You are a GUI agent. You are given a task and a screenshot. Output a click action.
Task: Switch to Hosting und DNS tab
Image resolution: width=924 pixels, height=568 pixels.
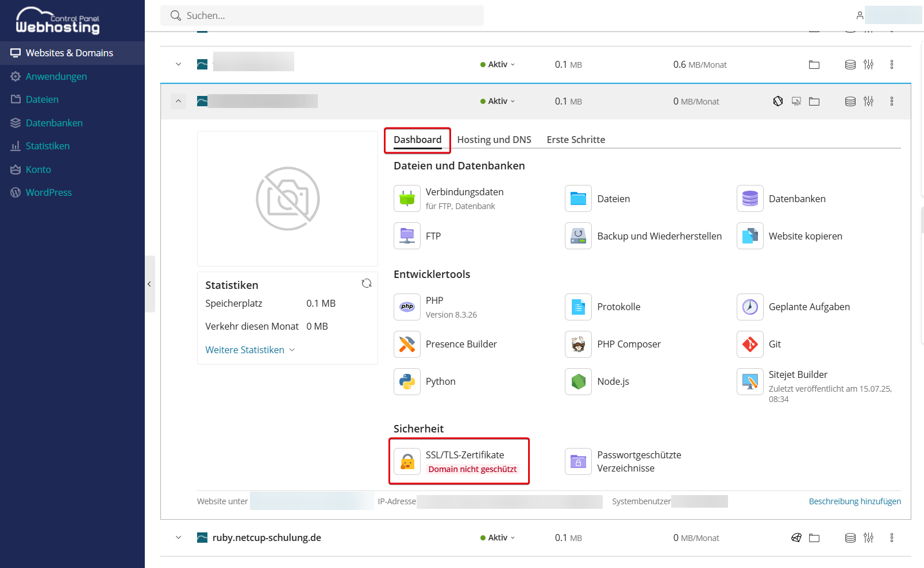tap(494, 140)
